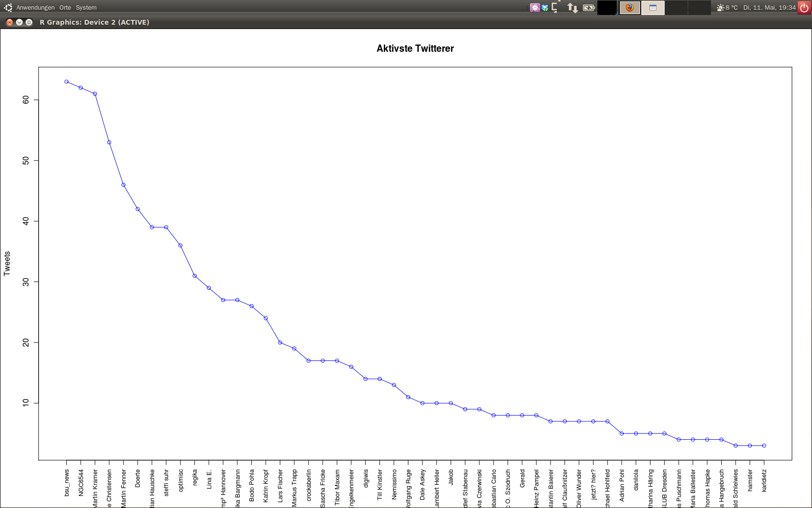Click the bsu_news data point in plot

pos(67,82)
